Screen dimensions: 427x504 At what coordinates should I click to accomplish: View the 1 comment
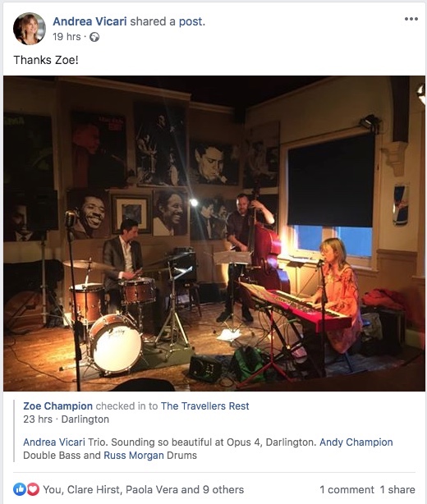[x=347, y=489]
